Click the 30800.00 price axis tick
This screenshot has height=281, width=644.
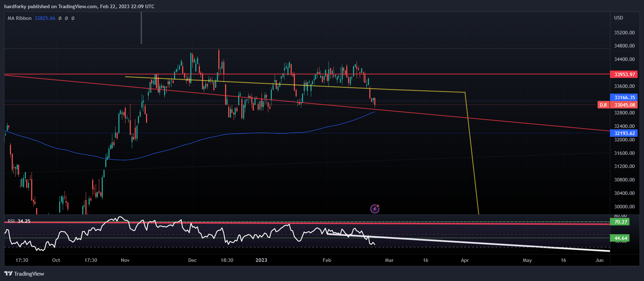tap(624, 180)
